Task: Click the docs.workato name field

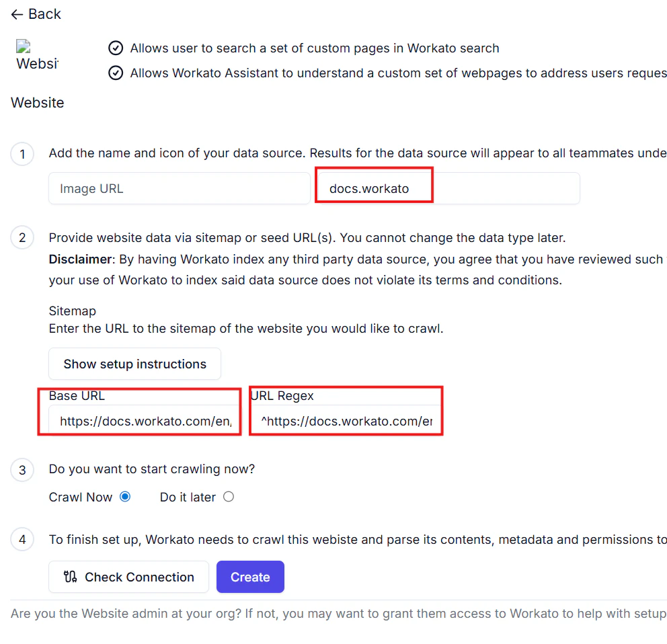Action: [x=448, y=188]
